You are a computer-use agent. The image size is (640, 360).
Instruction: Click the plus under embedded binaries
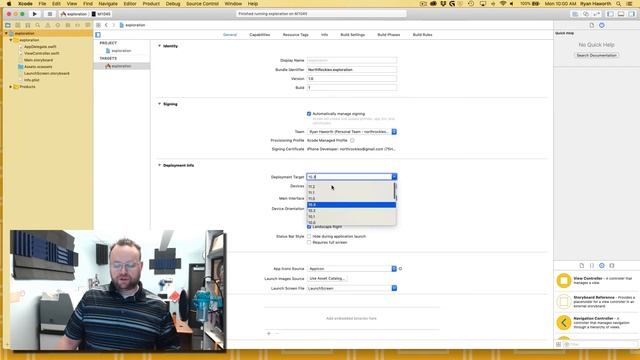[x=269, y=333]
